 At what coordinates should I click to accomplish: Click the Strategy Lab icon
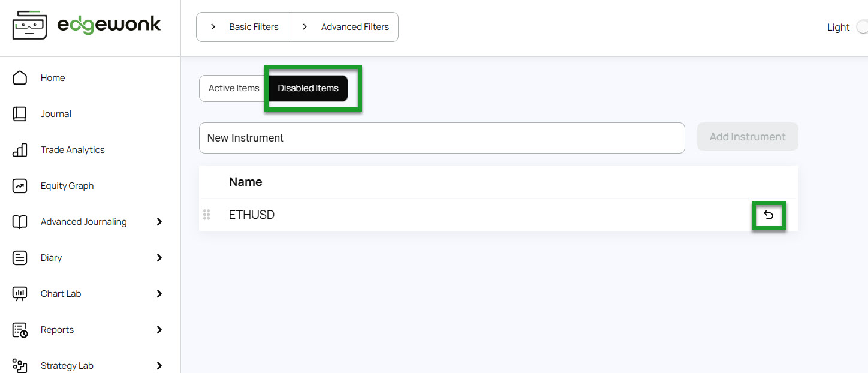click(20, 365)
